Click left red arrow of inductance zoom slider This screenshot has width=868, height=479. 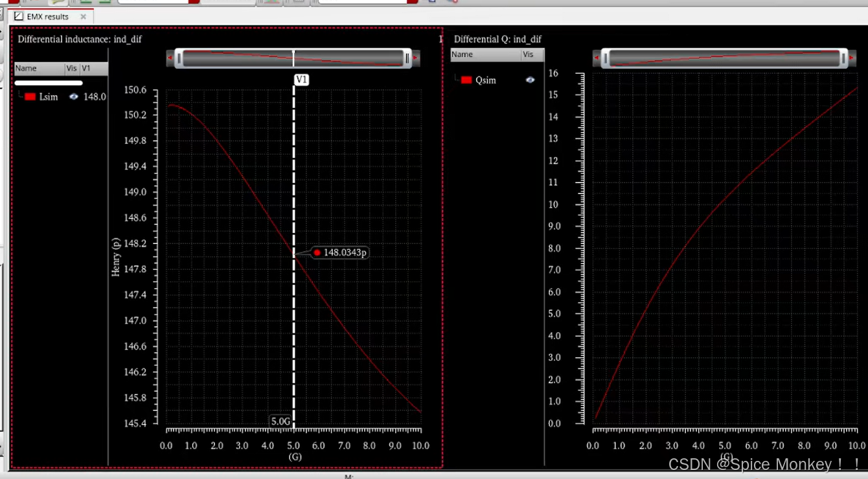(x=170, y=58)
